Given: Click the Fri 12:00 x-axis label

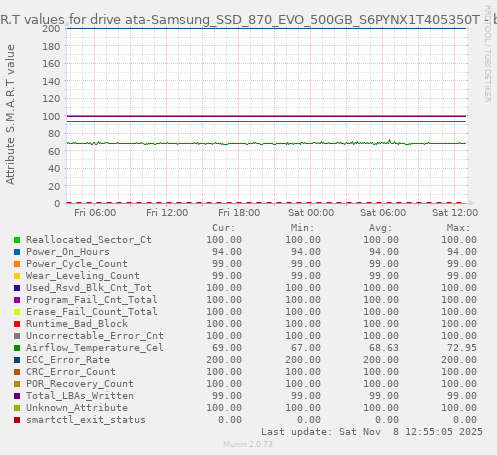Looking at the screenshot, I should point(167,213).
